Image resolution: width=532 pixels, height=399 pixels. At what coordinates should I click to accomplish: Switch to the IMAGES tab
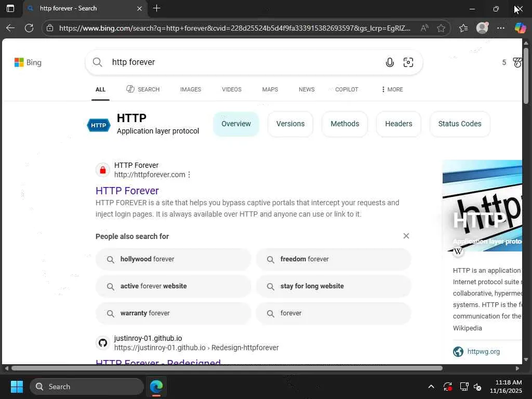pos(191,89)
